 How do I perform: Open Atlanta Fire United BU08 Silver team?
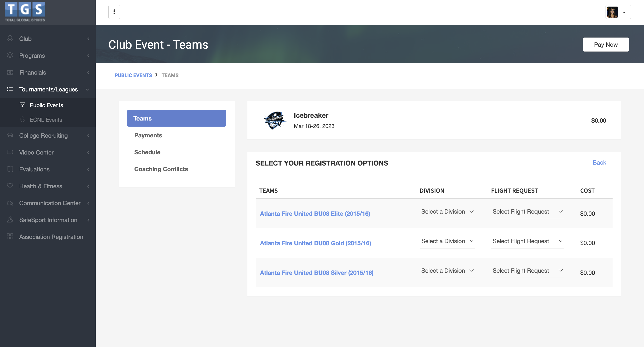click(317, 272)
